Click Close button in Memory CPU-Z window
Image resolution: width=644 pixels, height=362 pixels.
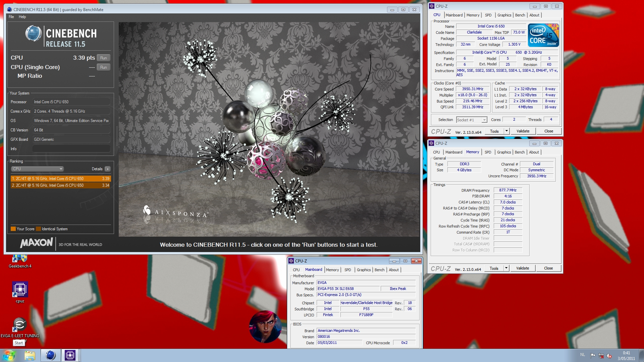pyautogui.click(x=548, y=268)
